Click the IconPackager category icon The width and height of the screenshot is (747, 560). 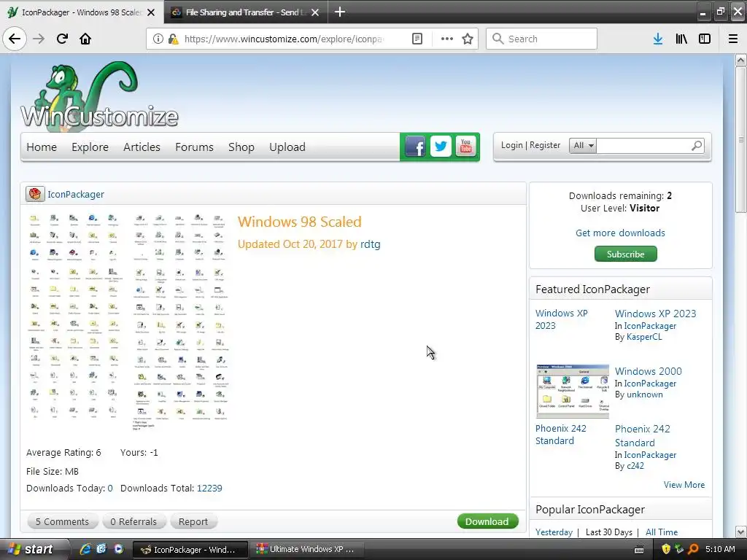[35, 194]
